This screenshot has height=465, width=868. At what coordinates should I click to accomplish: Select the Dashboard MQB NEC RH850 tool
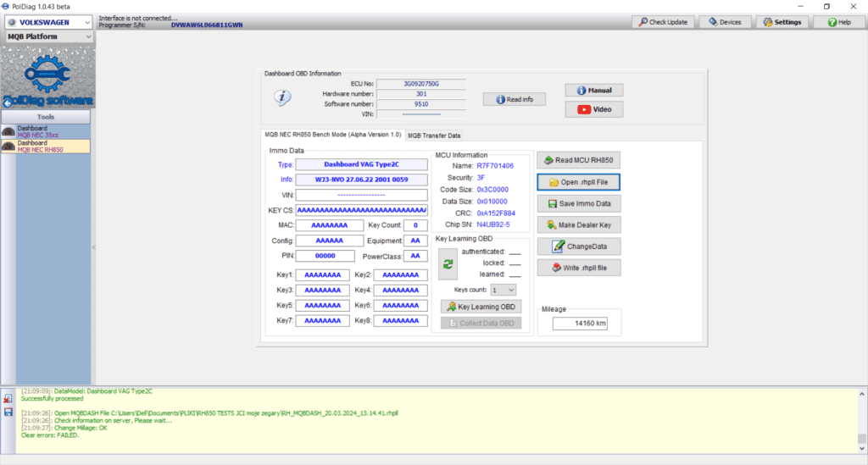pyautogui.click(x=46, y=146)
